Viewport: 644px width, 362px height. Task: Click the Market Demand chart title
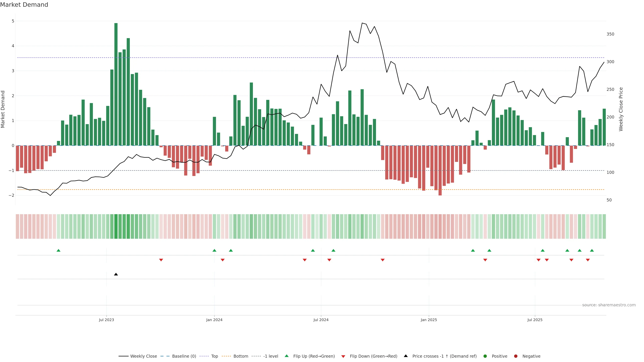click(x=24, y=5)
